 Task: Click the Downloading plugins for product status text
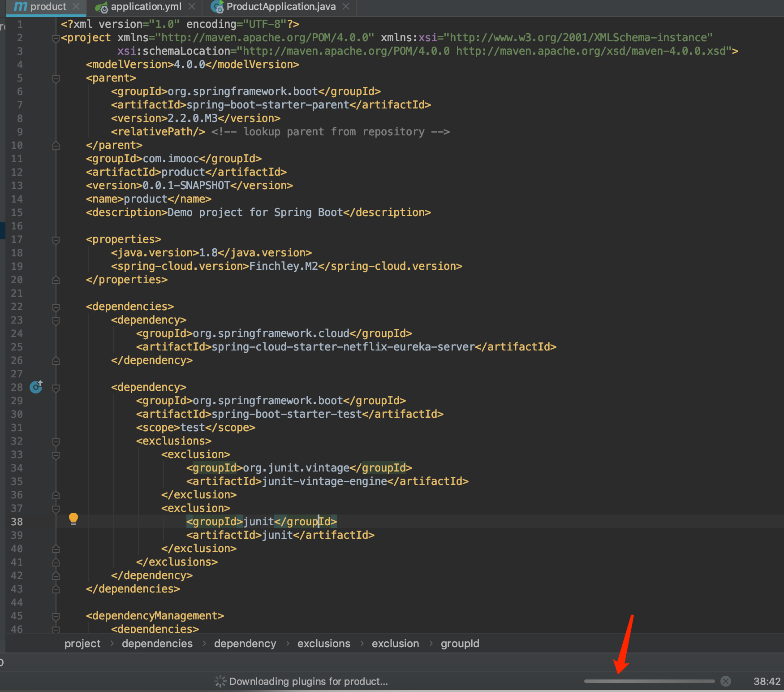click(308, 681)
